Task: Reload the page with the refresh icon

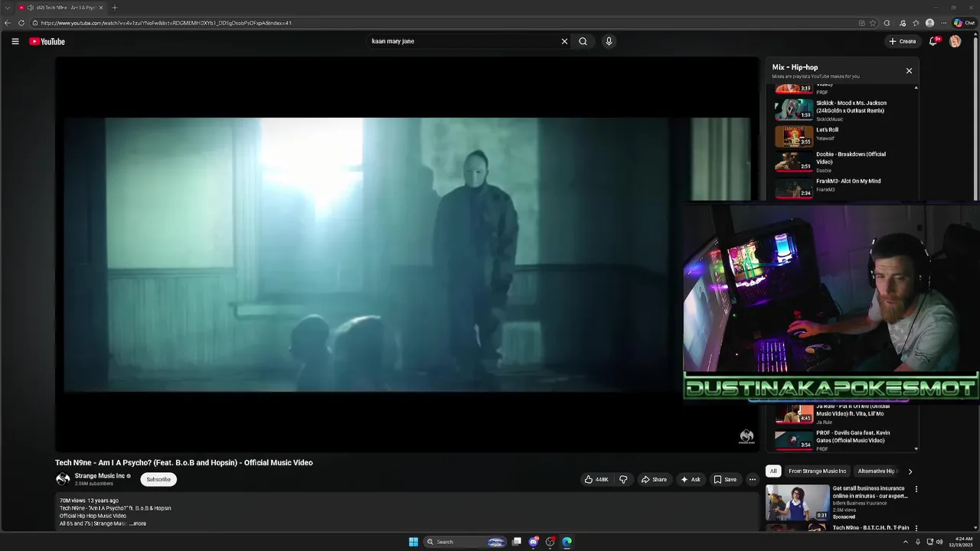Action: pyautogui.click(x=21, y=23)
